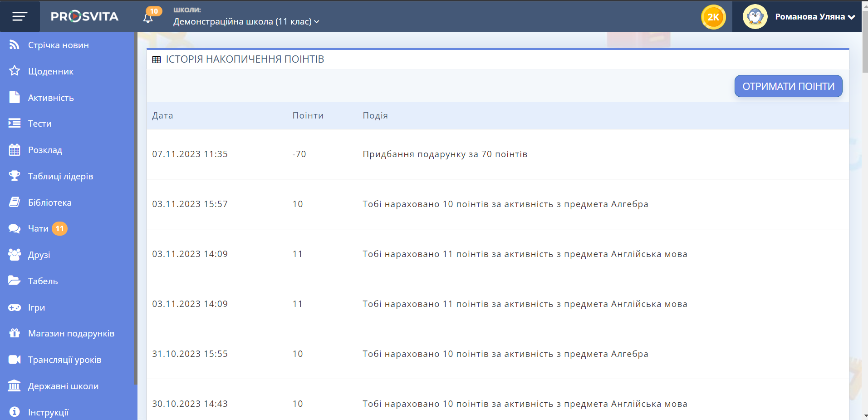Click the orange 11 badge on Чати
This screenshot has height=420, width=868.
click(x=59, y=228)
